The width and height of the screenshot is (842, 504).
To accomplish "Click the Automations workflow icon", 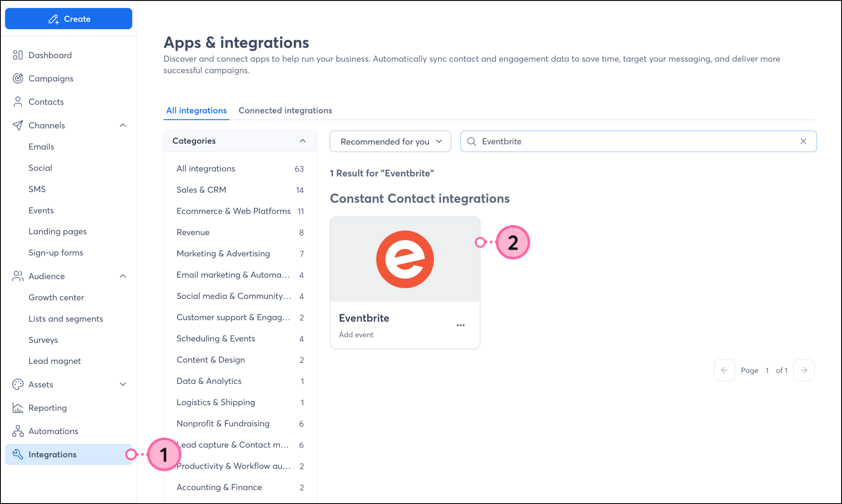I will tap(18, 431).
